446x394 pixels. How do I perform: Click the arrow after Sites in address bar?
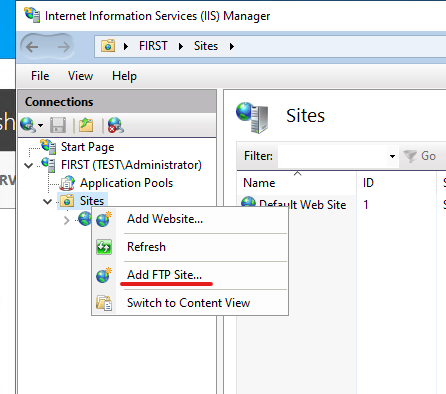pyautogui.click(x=232, y=46)
